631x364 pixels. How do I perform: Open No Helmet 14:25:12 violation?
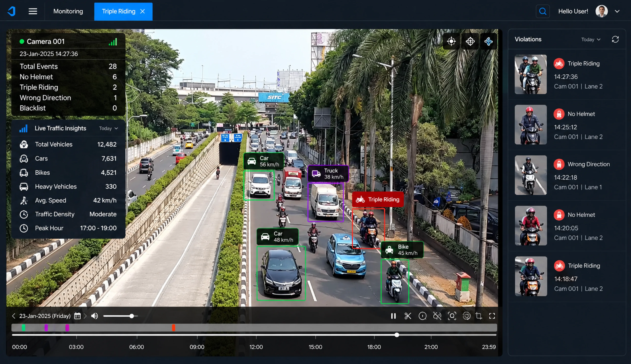coord(567,125)
